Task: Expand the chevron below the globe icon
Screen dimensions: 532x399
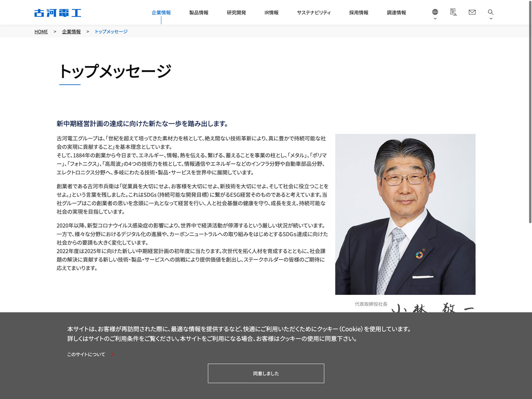Action: tap(435, 19)
